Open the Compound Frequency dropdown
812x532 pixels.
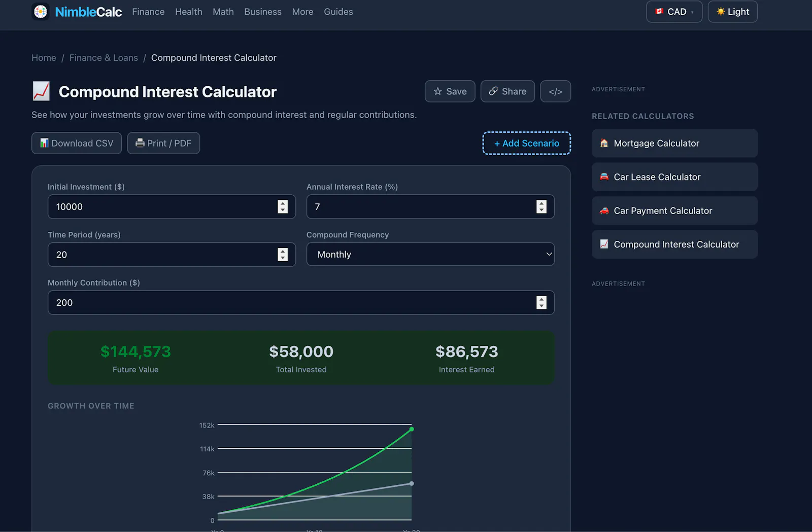(430, 254)
